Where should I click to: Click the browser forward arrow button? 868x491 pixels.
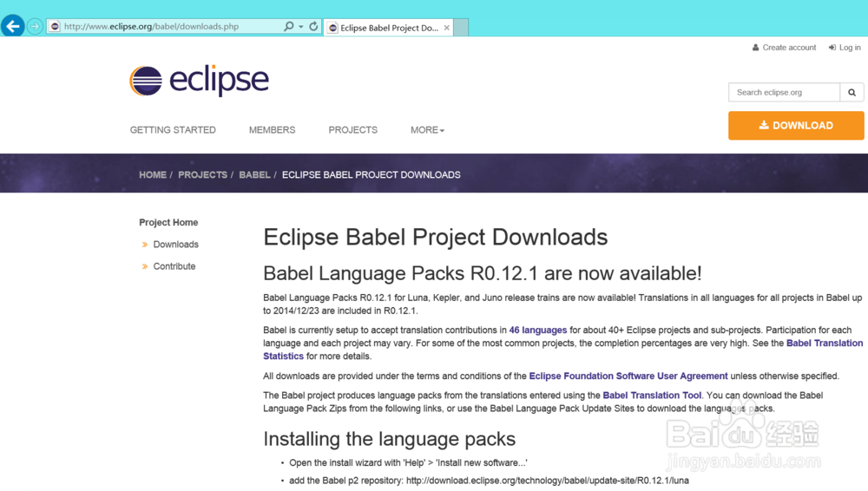(35, 26)
